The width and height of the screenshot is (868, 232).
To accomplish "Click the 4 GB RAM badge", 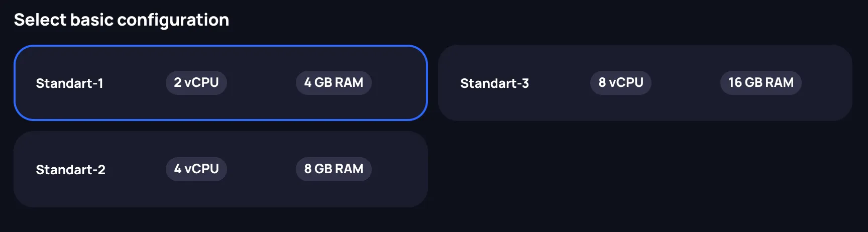I will 334,83.
